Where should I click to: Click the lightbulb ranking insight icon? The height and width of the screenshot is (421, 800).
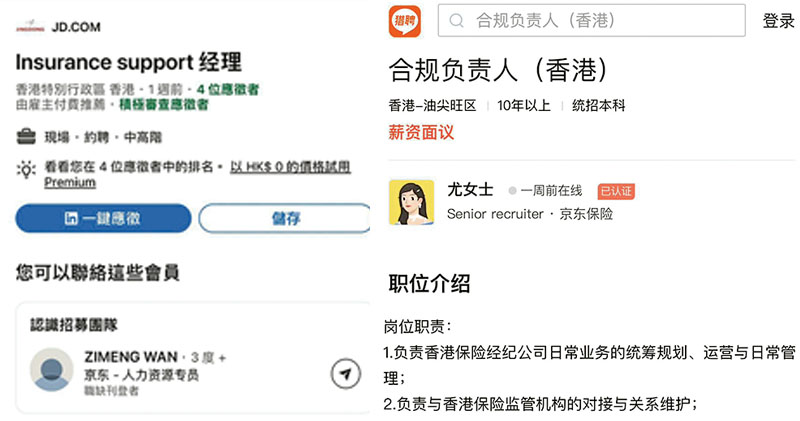pyautogui.click(x=25, y=169)
